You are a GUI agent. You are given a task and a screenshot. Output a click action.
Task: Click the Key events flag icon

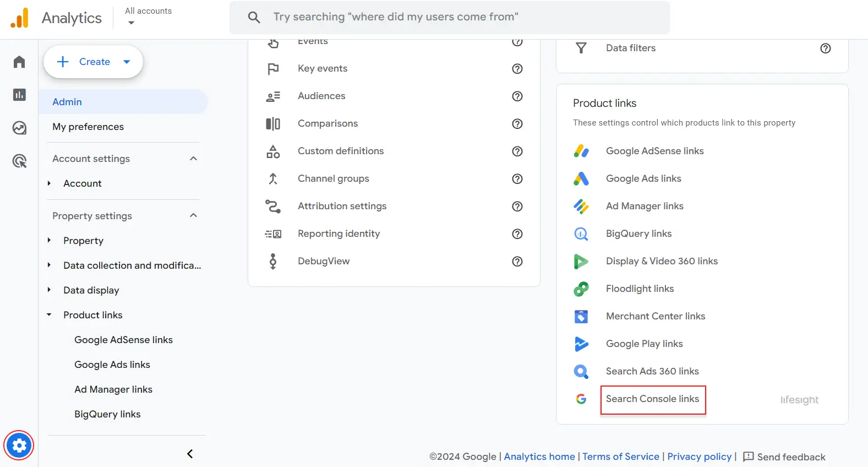pyautogui.click(x=273, y=69)
